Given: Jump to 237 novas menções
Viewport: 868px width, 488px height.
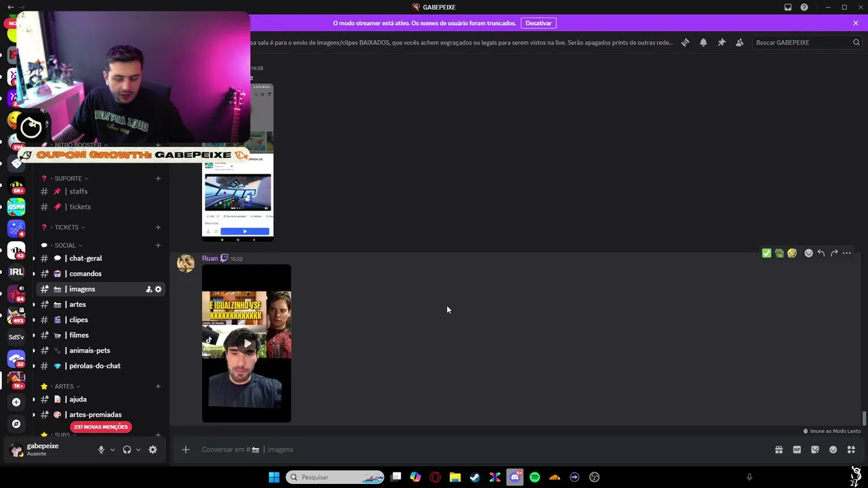Looking at the screenshot, I should (x=100, y=427).
